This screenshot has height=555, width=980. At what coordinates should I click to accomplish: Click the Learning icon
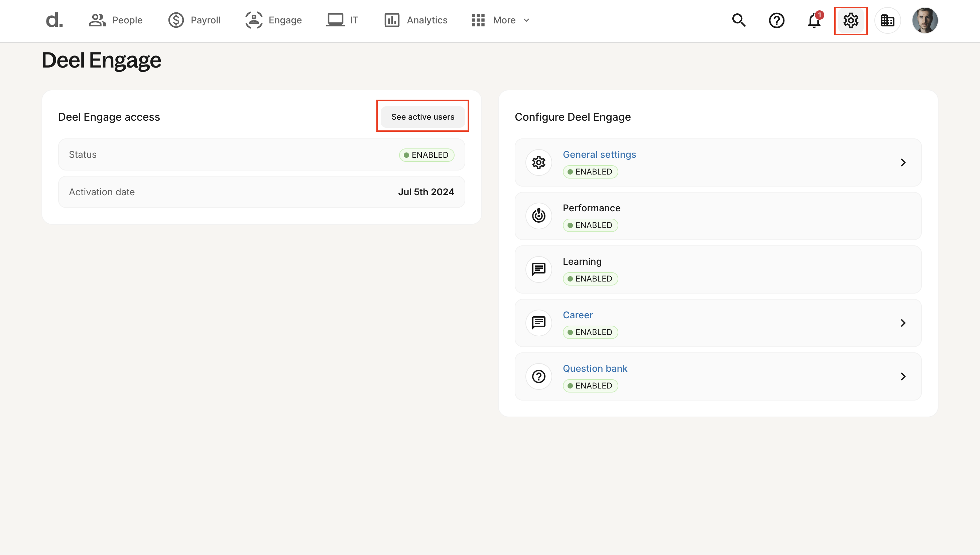538,269
